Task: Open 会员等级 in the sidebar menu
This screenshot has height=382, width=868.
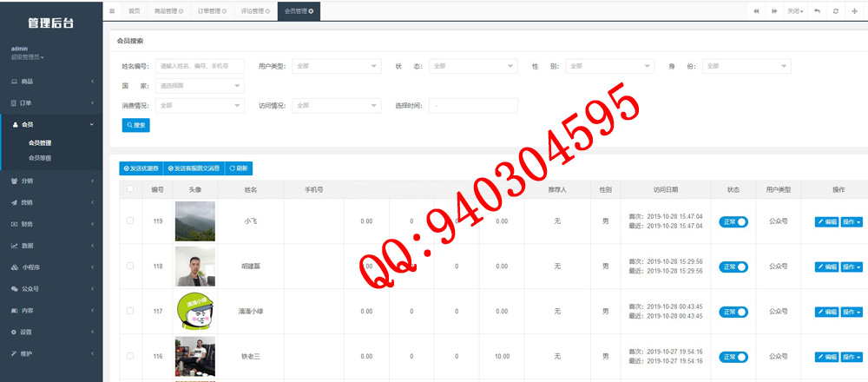Action: click(40, 158)
